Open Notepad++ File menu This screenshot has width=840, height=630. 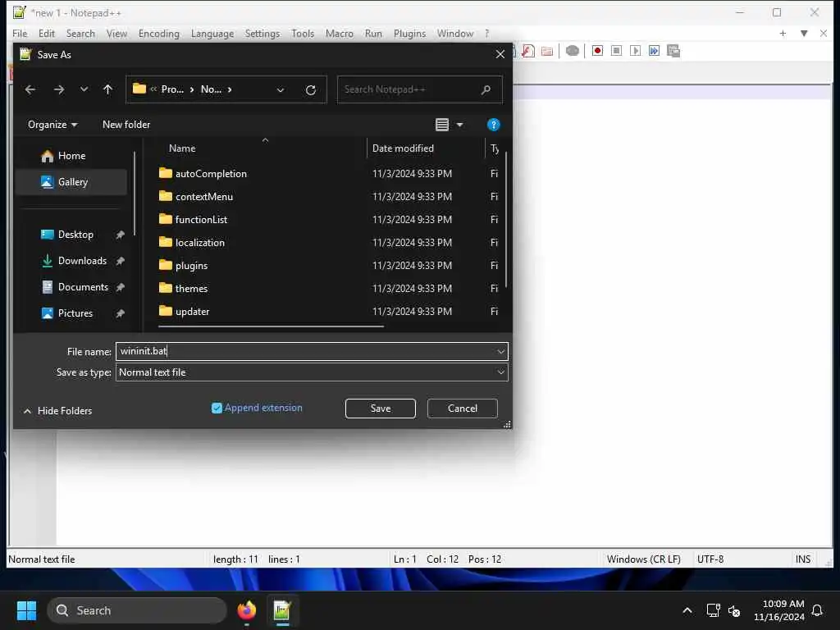click(x=20, y=33)
